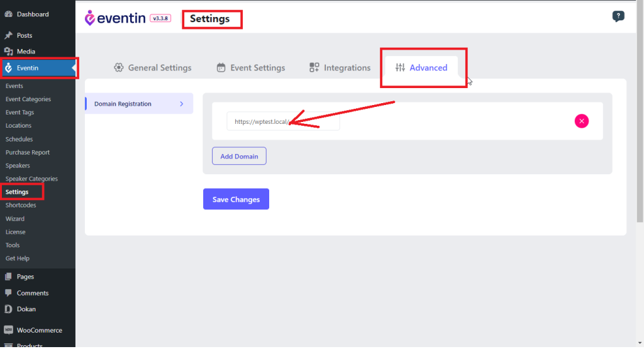This screenshot has width=644, height=349.
Task: Open Speakers in sidebar
Action: pyautogui.click(x=18, y=165)
